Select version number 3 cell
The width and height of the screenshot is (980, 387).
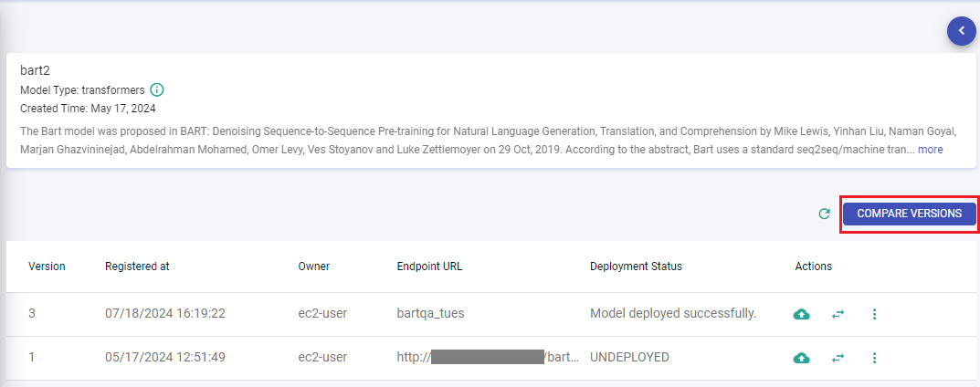31,313
